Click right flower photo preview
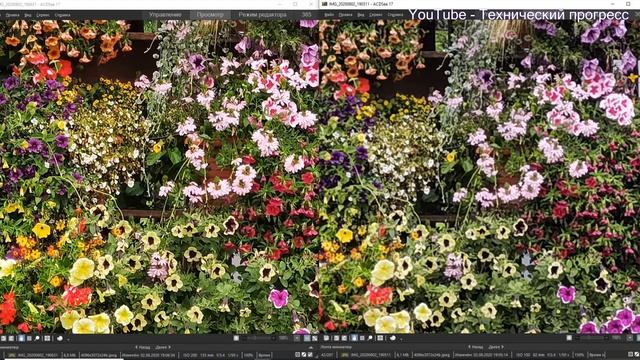This screenshot has height=360, width=640. point(480,177)
